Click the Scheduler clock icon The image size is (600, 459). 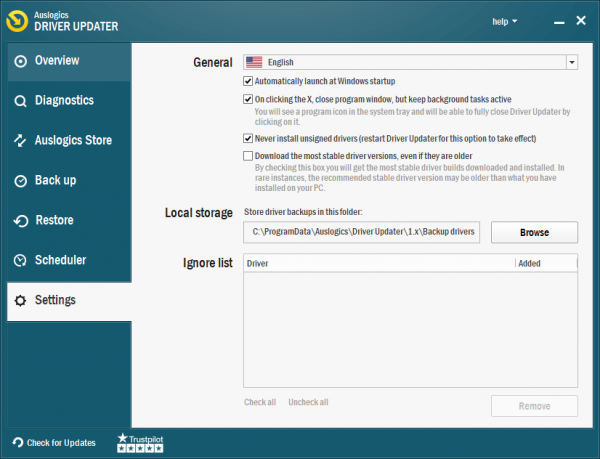[x=20, y=260]
